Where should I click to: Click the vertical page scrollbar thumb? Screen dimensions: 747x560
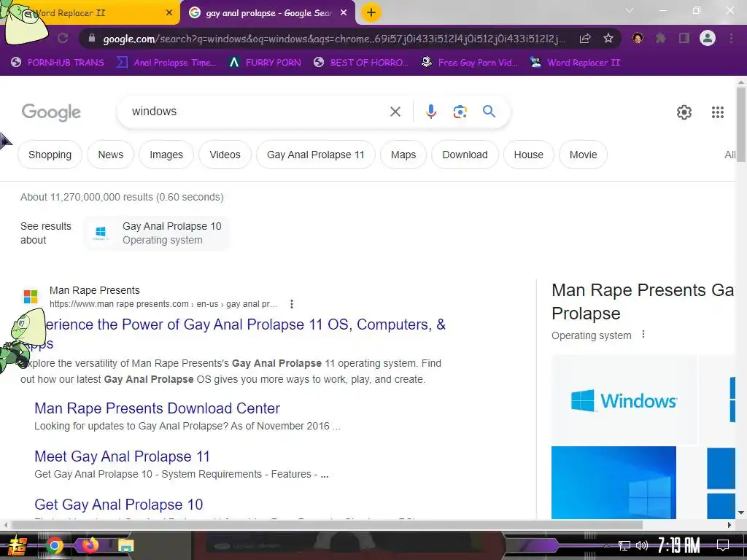(x=741, y=125)
